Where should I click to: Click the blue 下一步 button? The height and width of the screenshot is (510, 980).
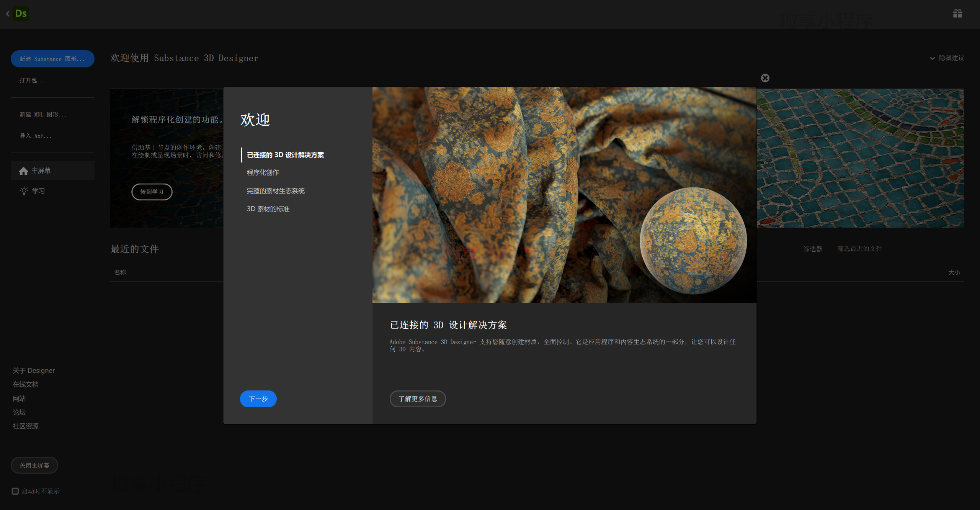pyautogui.click(x=258, y=399)
